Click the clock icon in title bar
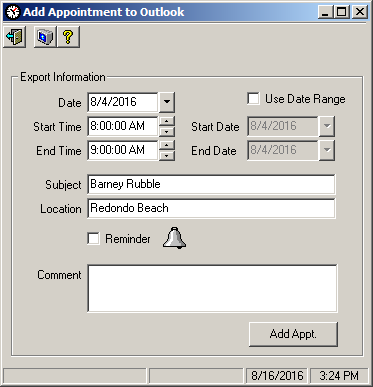Image resolution: width=373 pixels, height=387 pixels. [x=13, y=12]
